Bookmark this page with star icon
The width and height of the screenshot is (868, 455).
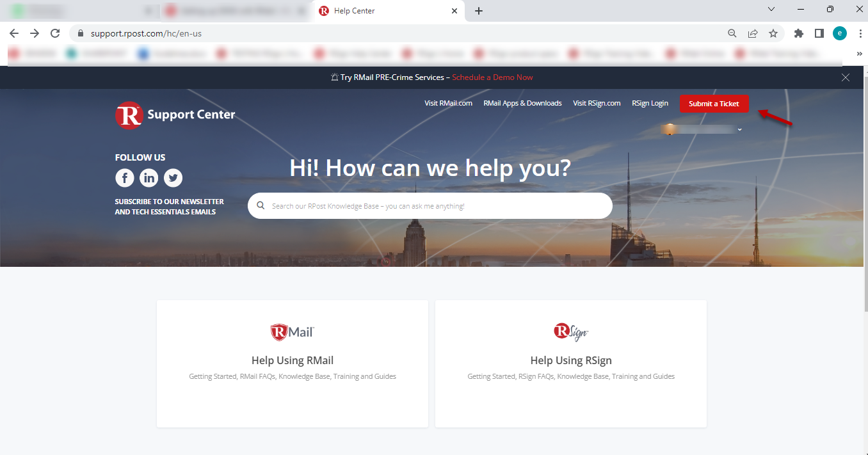point(773,33)
